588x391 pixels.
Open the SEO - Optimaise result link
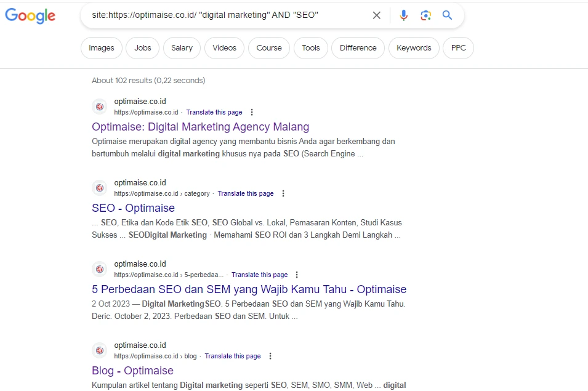tap(133, 208)
